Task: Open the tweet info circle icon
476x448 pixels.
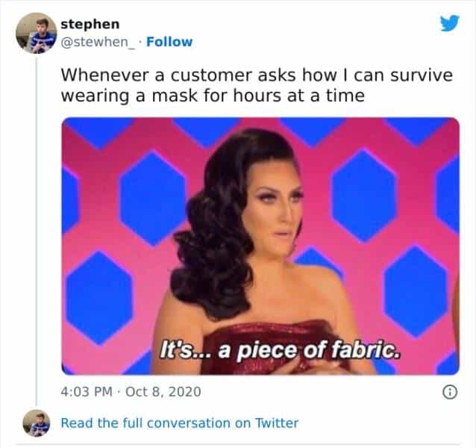Action: [450, 392]
